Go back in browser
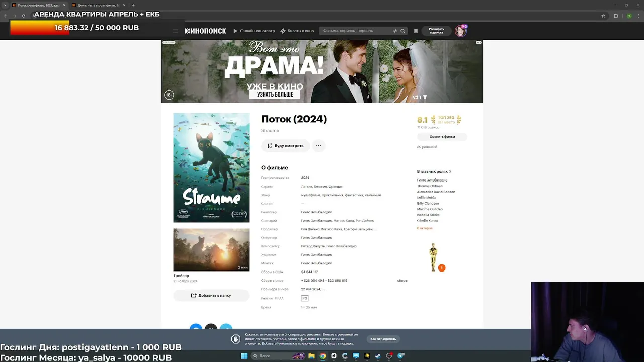This screenshot has width=644, height=362. [5, 16]
